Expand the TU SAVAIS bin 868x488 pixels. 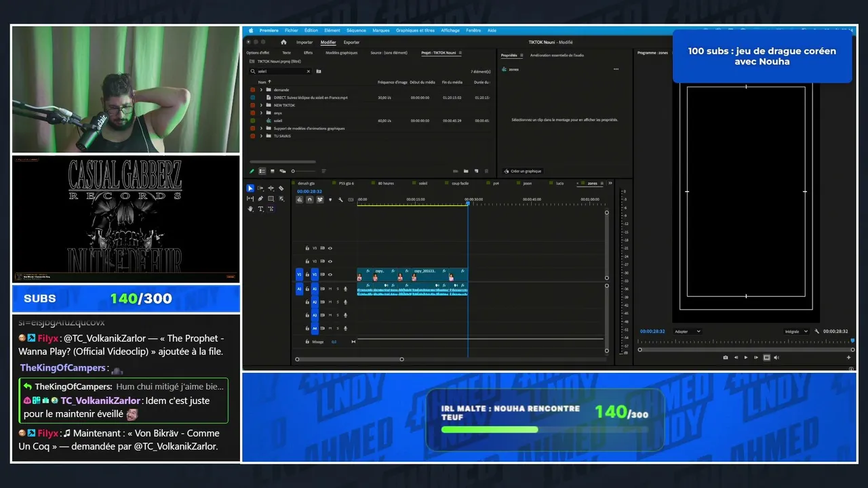tap(261, 136)
